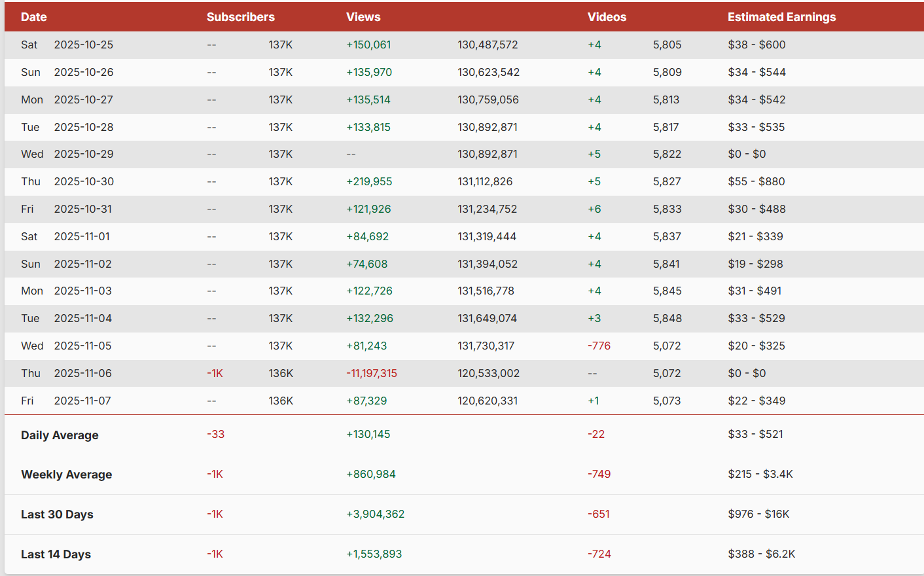The width and height of the screenshot is (924, 576).
Task: Click total views 130,487,572
Action: 488,45
